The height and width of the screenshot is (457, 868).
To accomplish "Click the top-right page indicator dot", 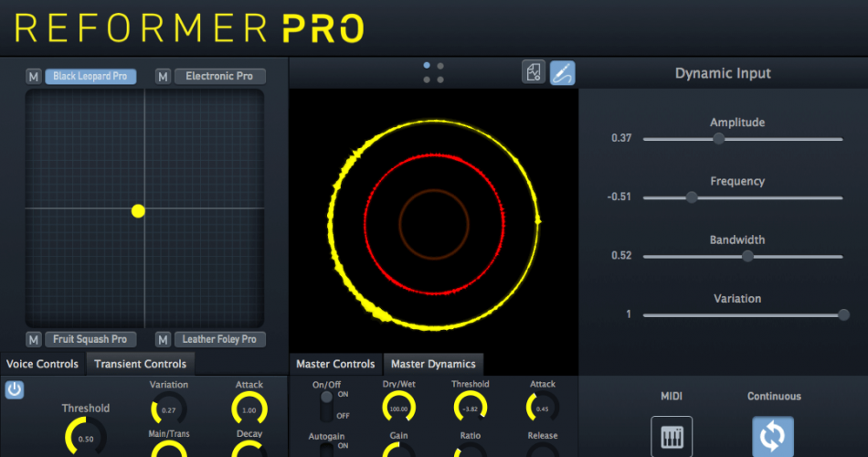I will 440,66.
